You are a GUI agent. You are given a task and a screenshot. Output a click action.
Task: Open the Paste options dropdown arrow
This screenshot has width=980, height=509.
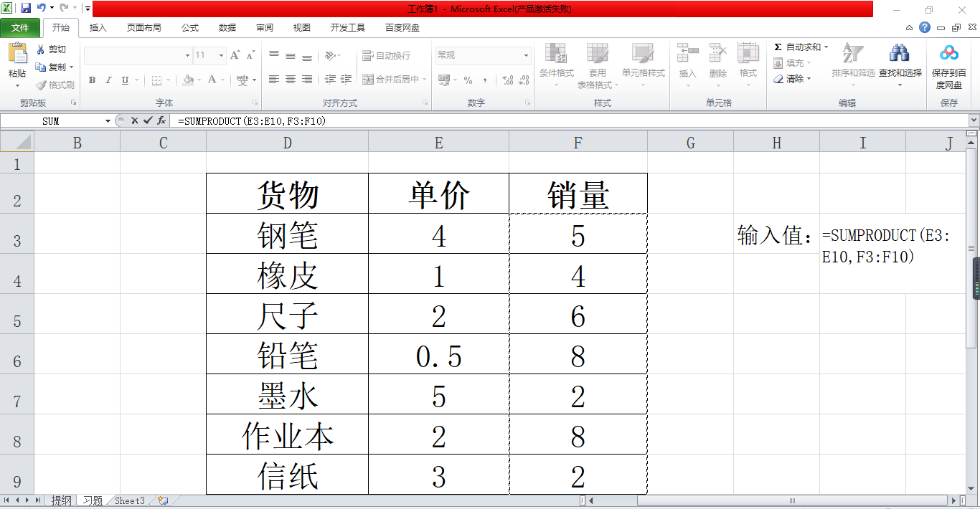17,85
